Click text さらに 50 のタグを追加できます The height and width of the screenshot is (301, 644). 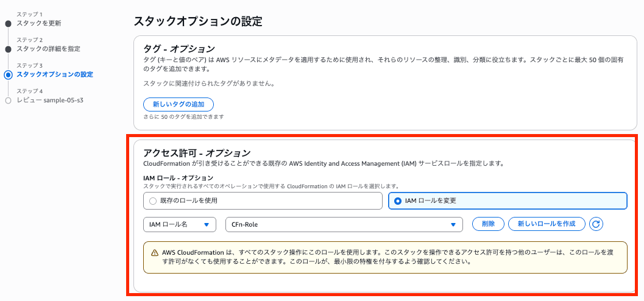click(x=183, y=117)
